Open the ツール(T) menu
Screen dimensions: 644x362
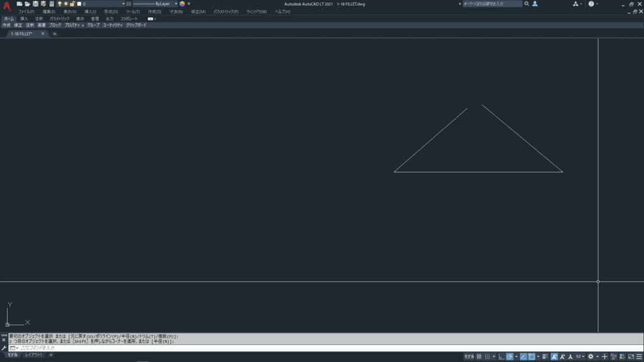click(133, 11)
